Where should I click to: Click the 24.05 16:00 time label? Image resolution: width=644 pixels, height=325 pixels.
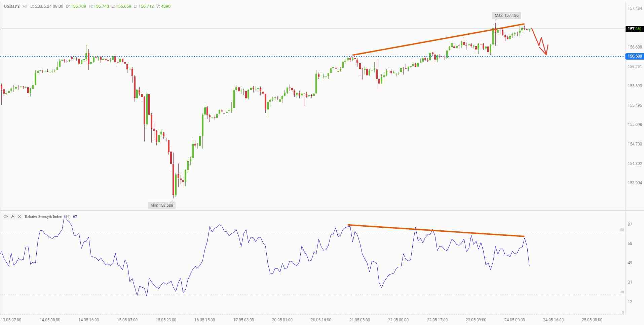553,320
